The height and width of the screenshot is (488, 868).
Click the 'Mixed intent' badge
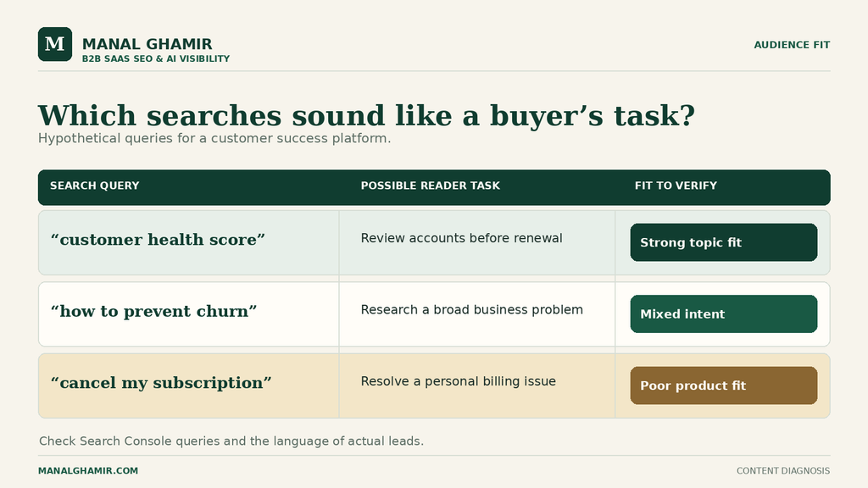(x=724, y=313)
